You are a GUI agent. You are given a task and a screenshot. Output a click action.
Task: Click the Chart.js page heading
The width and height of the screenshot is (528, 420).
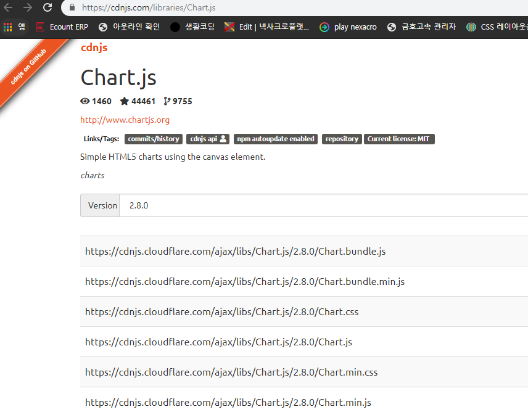pos(118,78)
